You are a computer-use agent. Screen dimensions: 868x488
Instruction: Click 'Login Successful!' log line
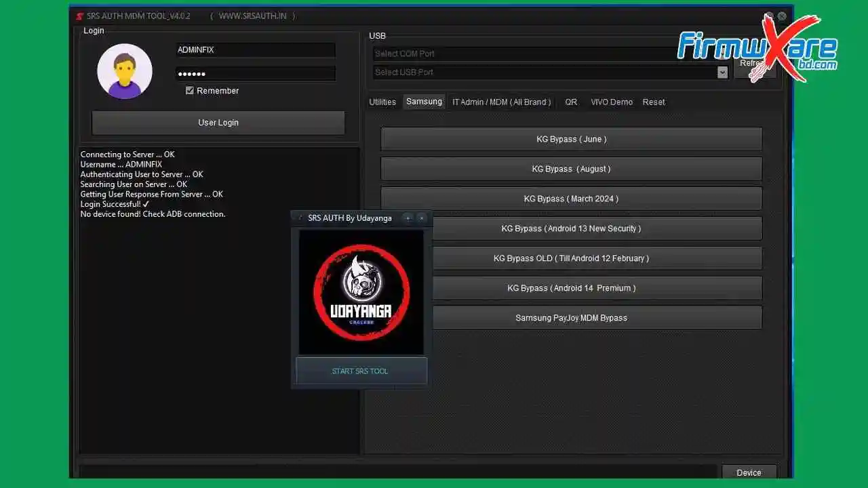pos(115,204)
